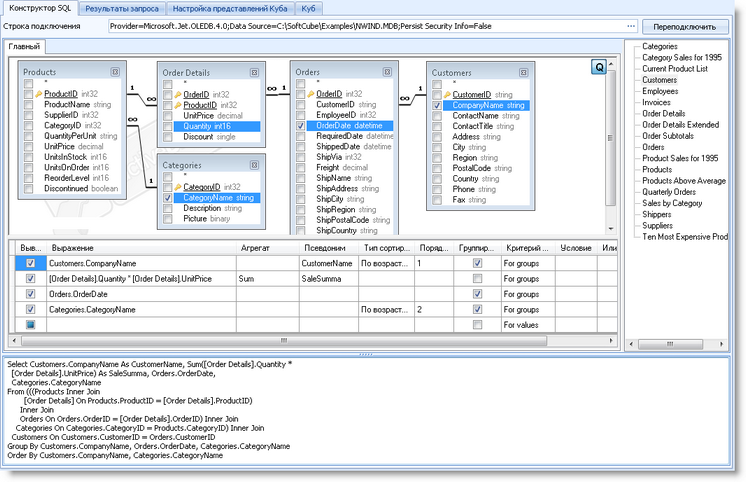Close the Orders table box
Viewport: 746px width, 482px height.
[x=388, y=72]
